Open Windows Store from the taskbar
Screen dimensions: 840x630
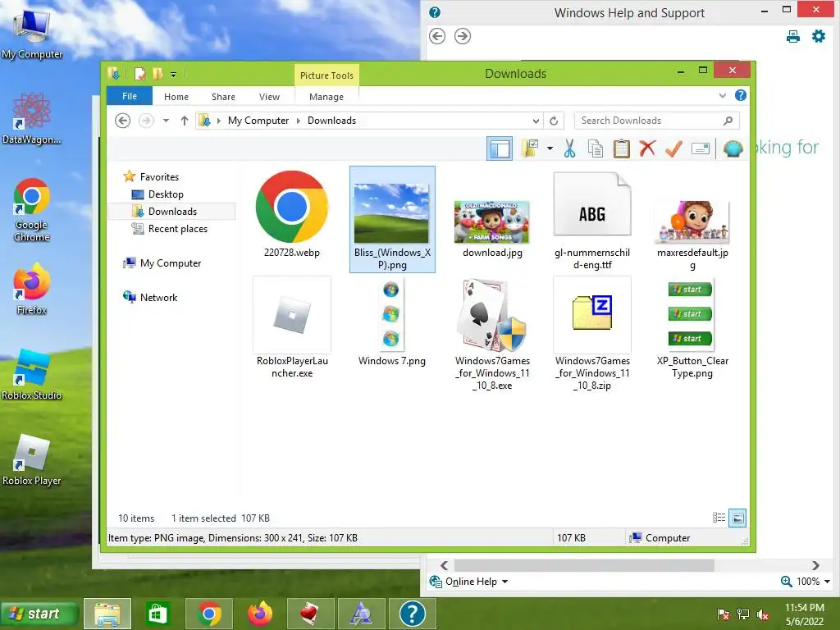click(157, 614)
